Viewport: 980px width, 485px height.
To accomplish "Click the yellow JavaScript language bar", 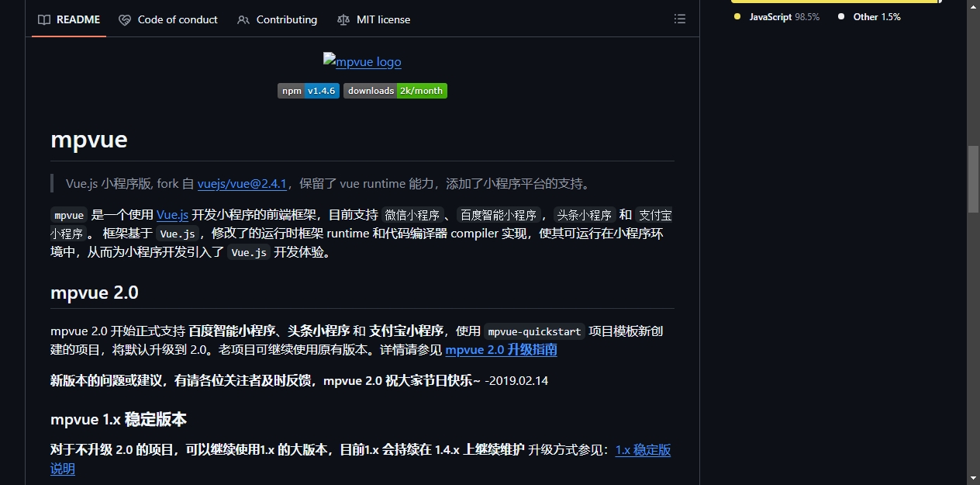I will [x=834, y=2].
